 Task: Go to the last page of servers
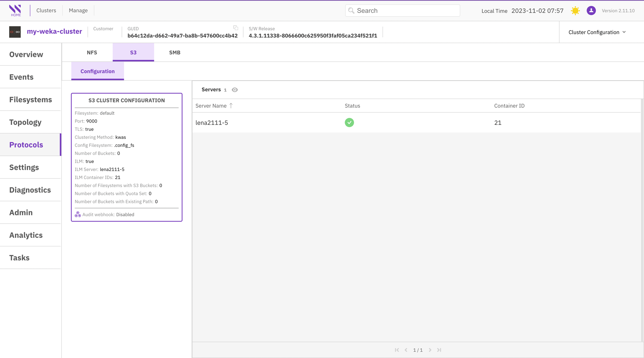point(439,350)
